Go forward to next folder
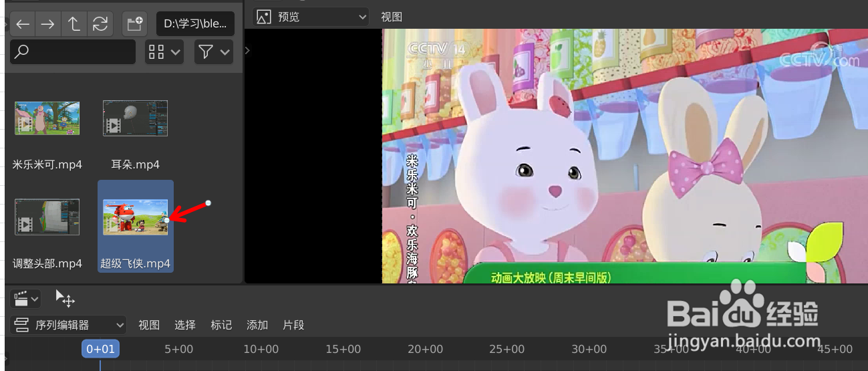Image resolution: width=868 pixels, height=371 pixels. pos(47,24)
